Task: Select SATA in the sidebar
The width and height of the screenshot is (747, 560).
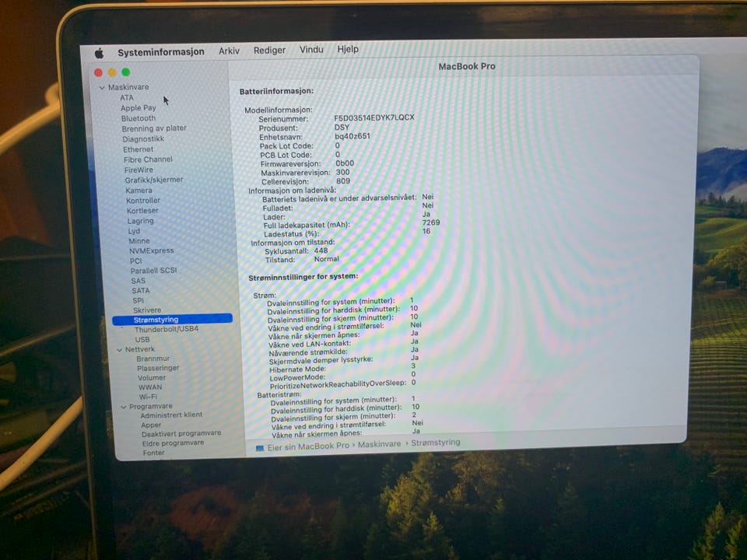Action: (x=141, y=290)
